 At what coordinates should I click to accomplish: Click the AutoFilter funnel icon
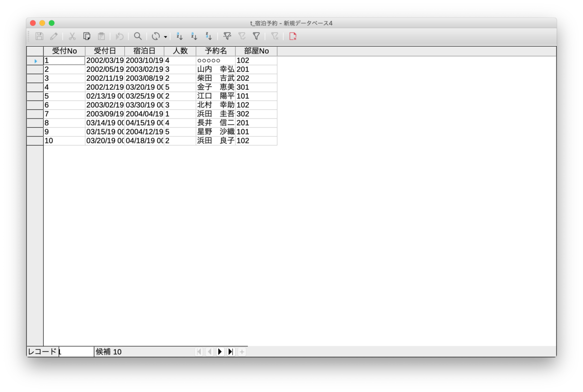coord(227,36)
